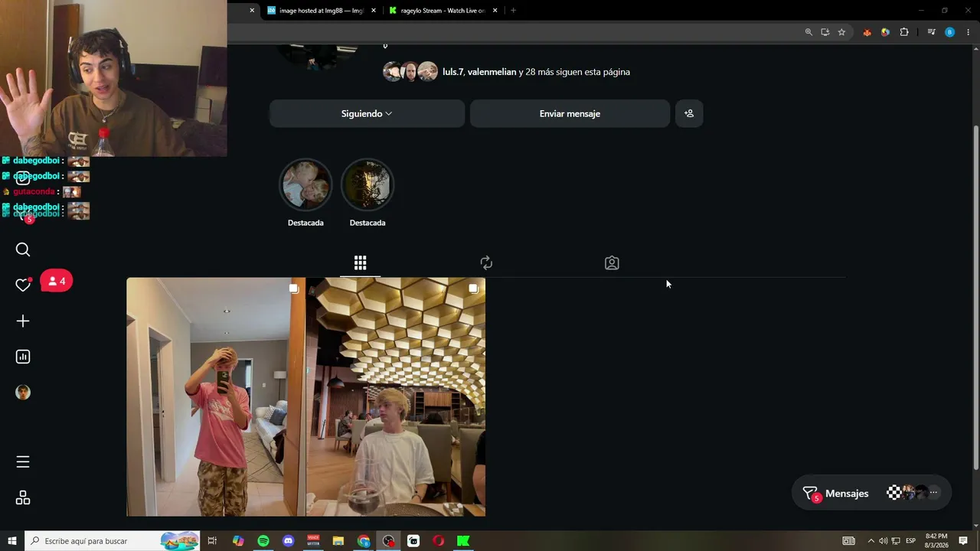Open the Kick app from the taskbar
The width and height of the screenshot is (980, 551).
coord(463,541)
